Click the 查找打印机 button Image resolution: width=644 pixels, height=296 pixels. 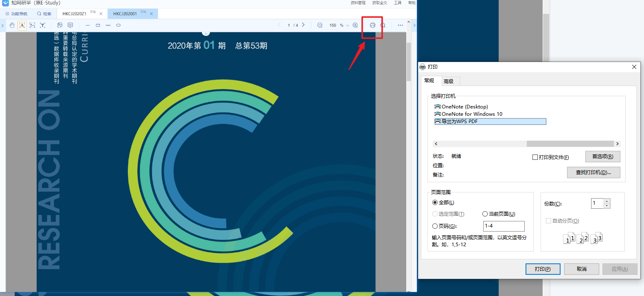(x=594, y=172)
